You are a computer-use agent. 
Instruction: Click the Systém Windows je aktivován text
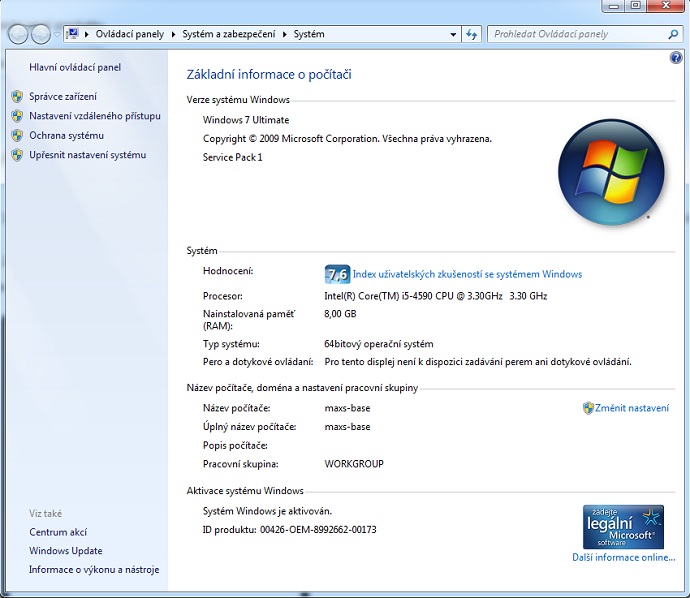tap(267, 511)
